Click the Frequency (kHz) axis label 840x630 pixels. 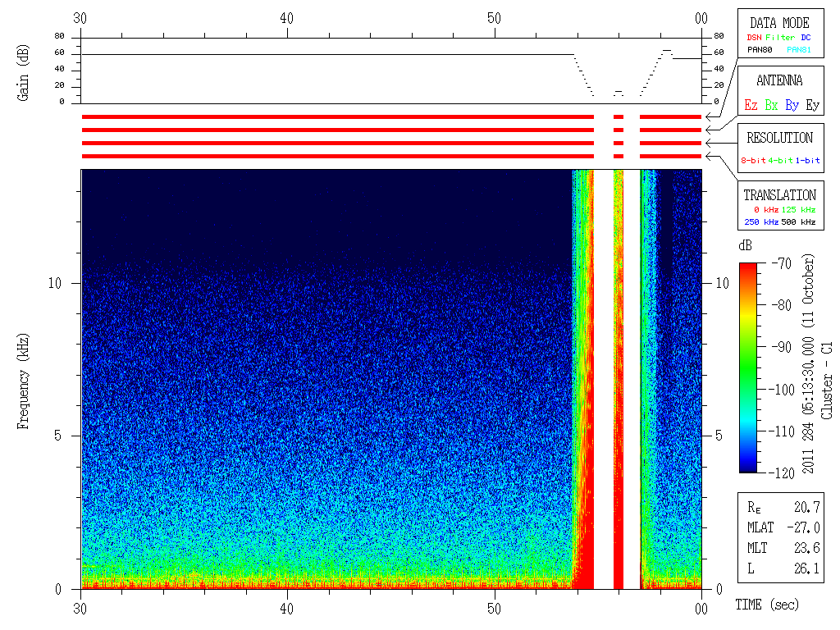[x=22, y=381]
